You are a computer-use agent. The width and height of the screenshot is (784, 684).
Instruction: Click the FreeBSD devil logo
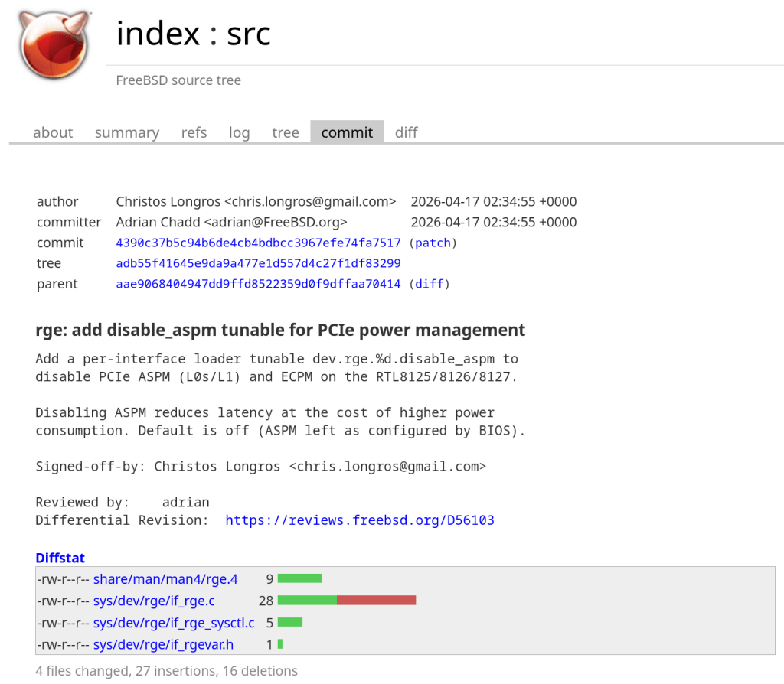click(x=54, y=45)
